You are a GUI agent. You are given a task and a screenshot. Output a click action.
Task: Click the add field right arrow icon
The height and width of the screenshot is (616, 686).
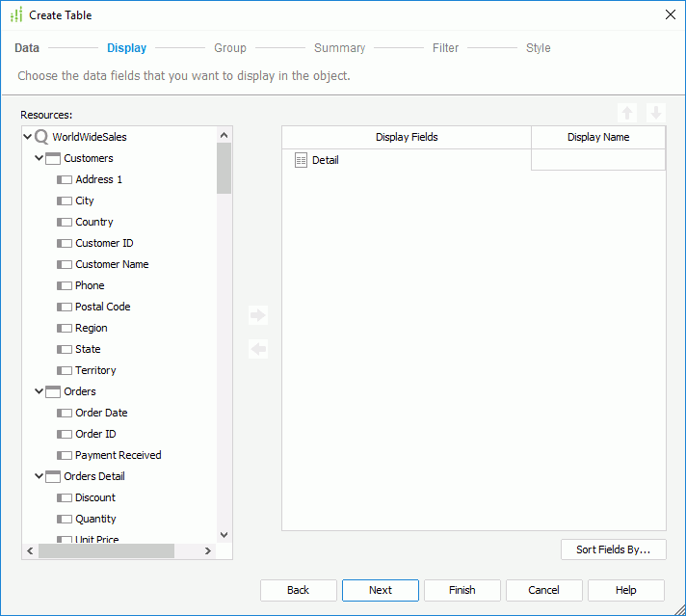pyautogui.click(x=258, y=315)
